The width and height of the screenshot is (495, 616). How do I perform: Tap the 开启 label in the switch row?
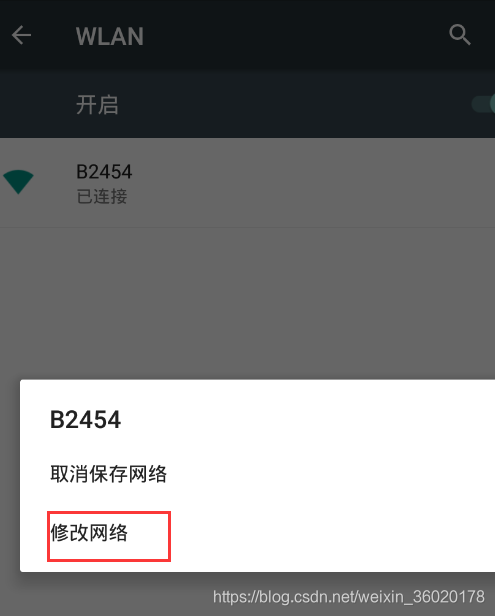(x=97, y=105)
